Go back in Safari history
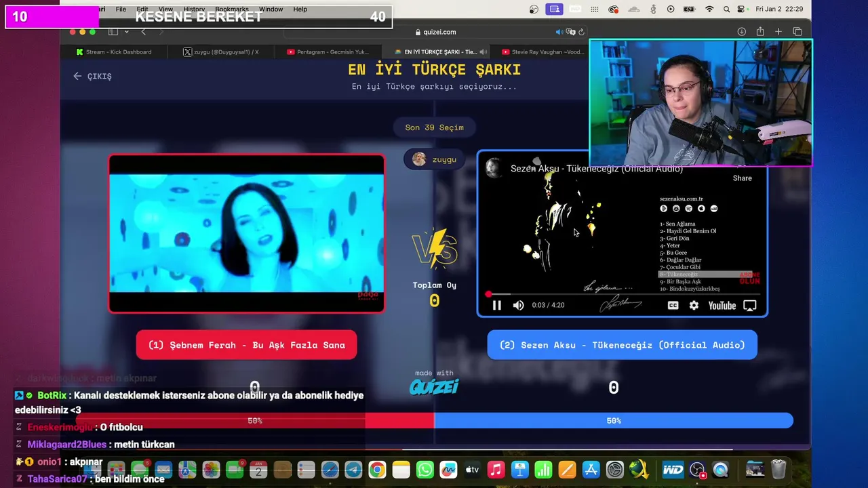The width and height of the screenshot is (868, 488). pyautogui.click(x=143, y=32)
